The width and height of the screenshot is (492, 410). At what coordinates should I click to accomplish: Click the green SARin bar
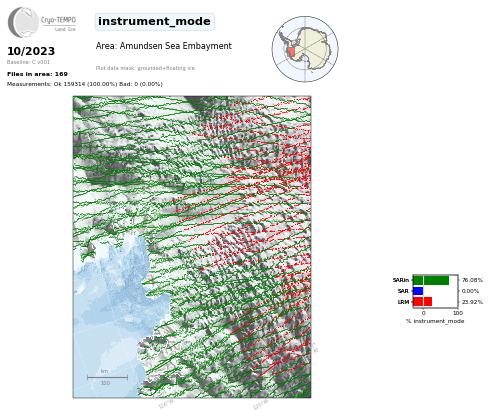tap(431, 280)
